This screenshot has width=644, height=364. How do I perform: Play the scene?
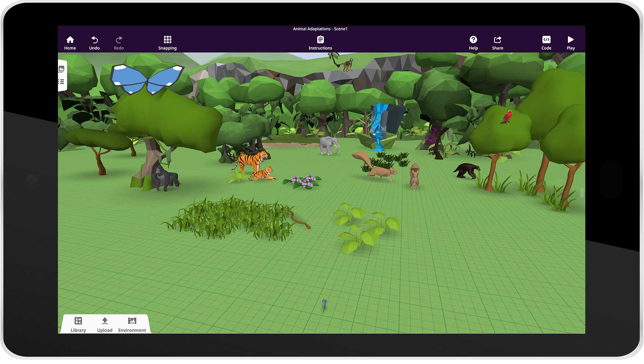coord(571,43)
